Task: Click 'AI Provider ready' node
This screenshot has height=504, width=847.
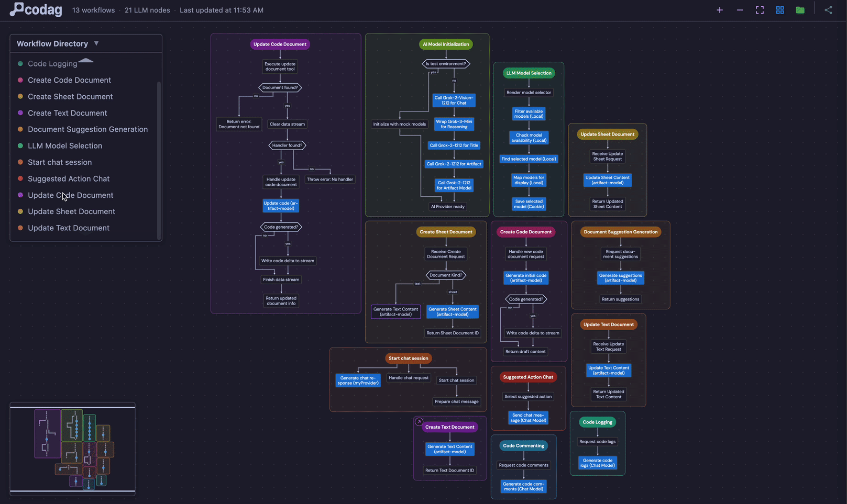Action: (448, 207)
